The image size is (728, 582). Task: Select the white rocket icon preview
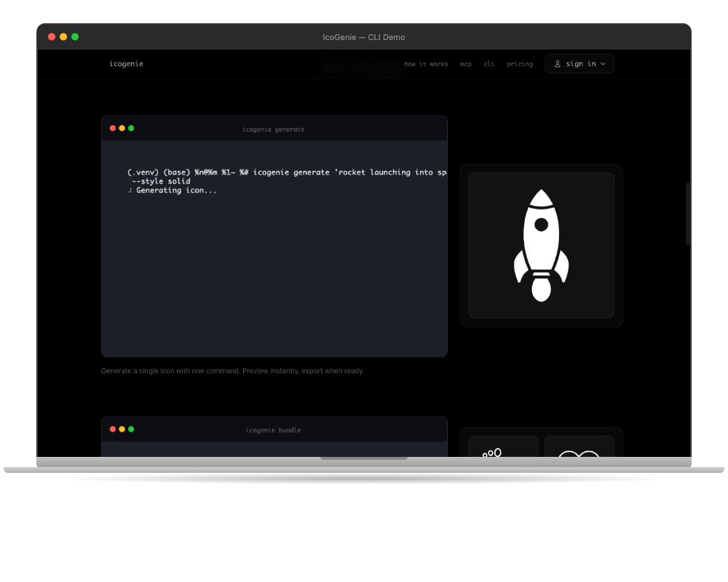(x=541, y=245)
